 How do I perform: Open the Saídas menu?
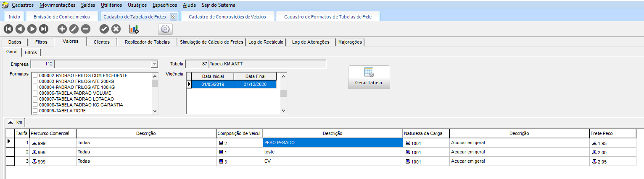(88, 5)
